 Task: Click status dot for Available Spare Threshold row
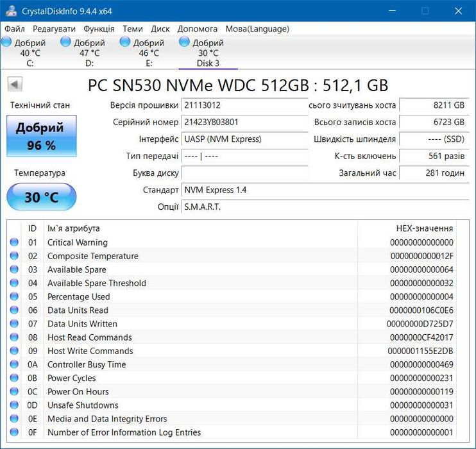click(x=14, y=283)
